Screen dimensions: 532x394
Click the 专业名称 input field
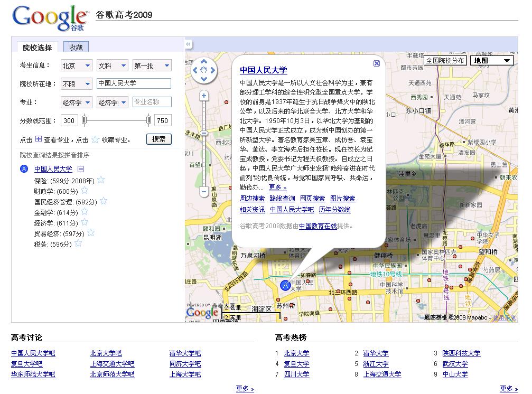[152, 102]
